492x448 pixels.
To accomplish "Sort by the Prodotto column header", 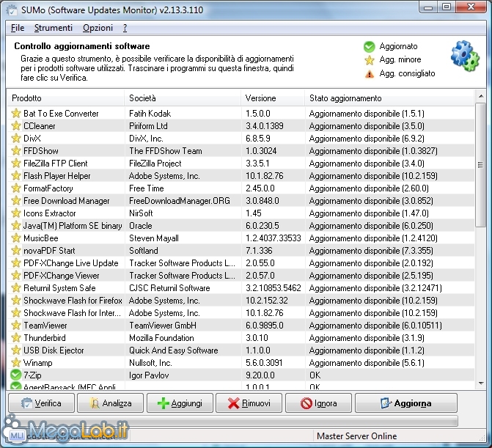I will [65, 98].
